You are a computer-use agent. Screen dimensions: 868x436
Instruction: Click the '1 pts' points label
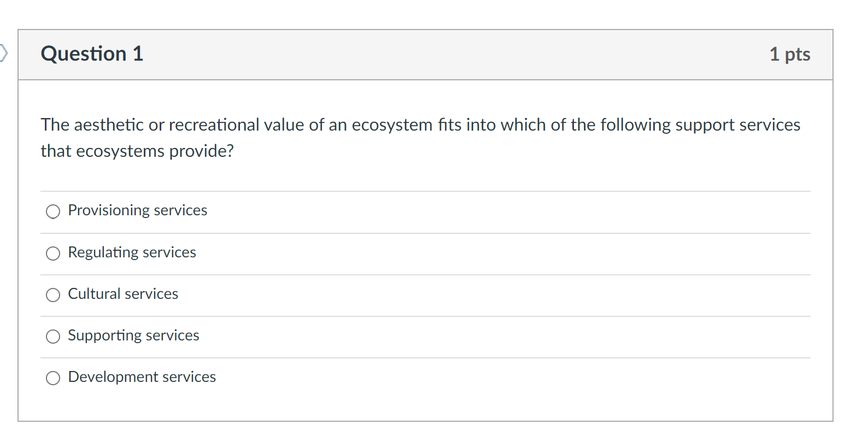pos(789,54)
